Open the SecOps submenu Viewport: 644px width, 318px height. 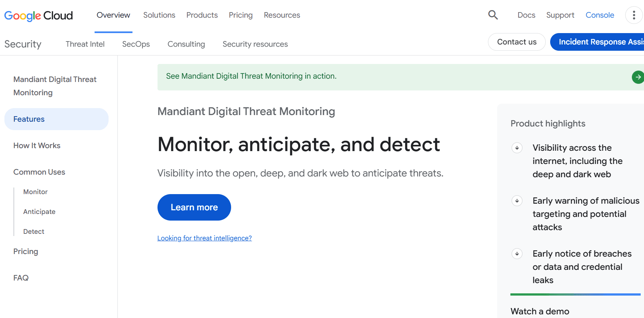pyautogui.click(x=136, y=44)
